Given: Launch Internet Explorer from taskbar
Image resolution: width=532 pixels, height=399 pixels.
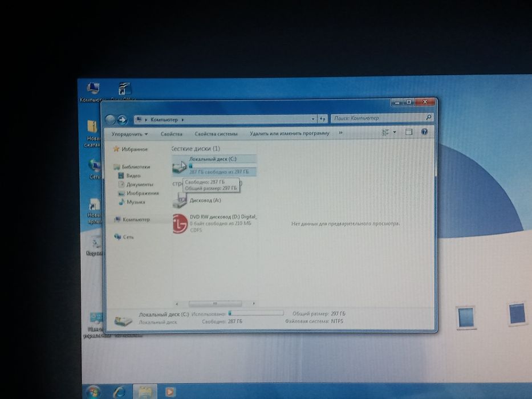Looking at the screenshot, I should (119, 392).
